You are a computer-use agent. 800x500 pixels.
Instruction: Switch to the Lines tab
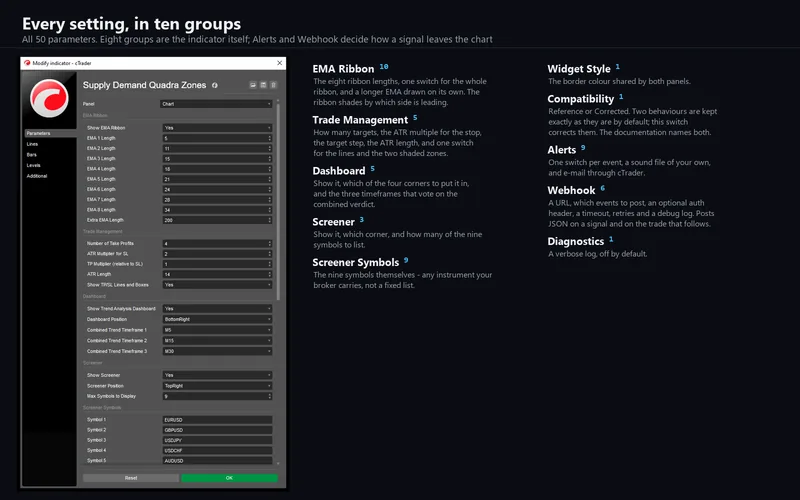coord(32,144)
